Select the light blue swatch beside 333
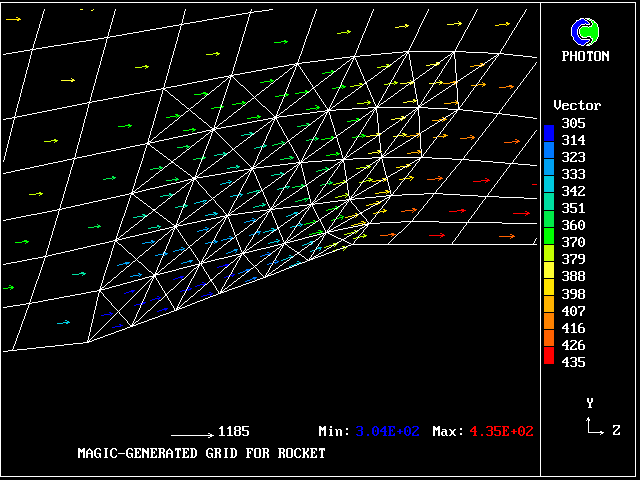Screen dimensions: 640x480 [x=549, y=174]
